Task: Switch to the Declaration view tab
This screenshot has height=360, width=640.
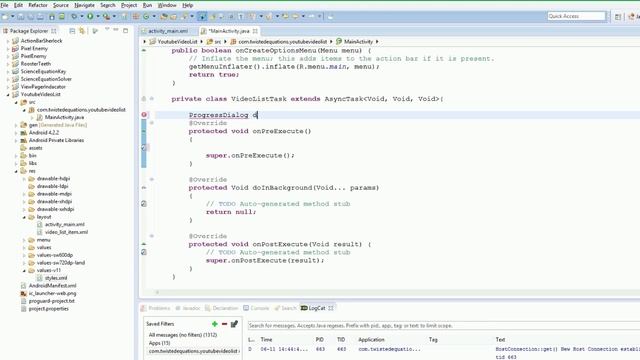Action: 222,308
